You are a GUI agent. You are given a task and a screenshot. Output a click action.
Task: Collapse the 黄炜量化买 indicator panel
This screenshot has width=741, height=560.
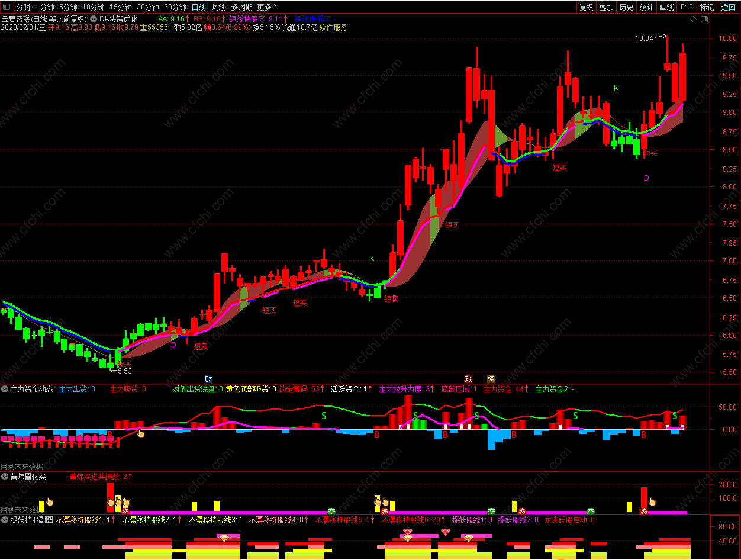point(5,477)
